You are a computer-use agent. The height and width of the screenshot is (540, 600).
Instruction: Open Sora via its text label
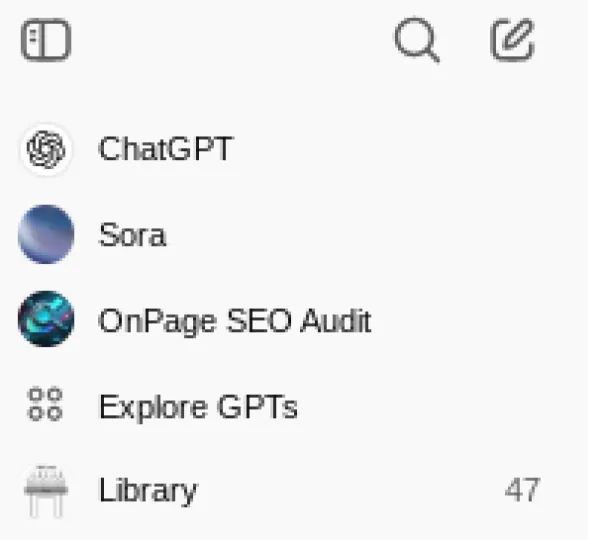coord(132,236)
